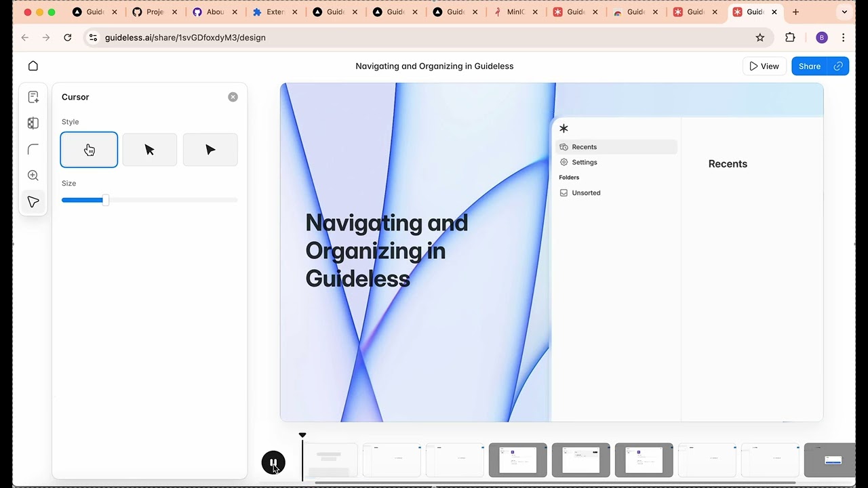Screen dimensions: 868x488
Task: Click the browser forward arrow
Action: pos(46,37)
